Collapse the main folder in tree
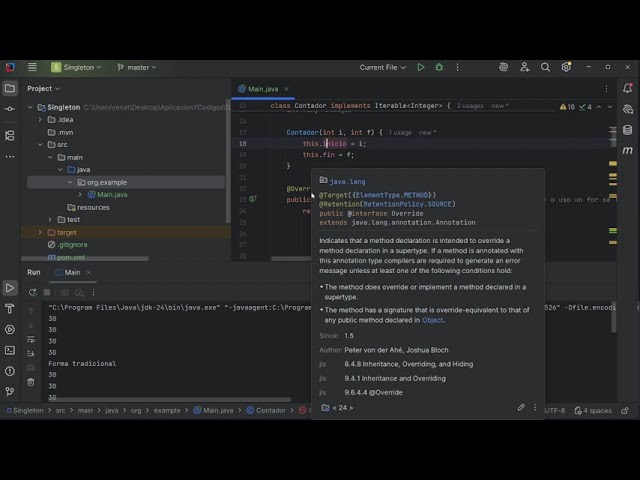This screenshot has height=480, width=640. 50,157
